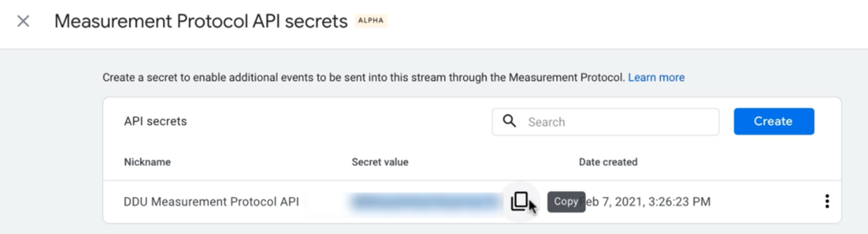Click the magnifier icon in the search box
The height and width of the screenshot is (234, 868).
pos(509,121)
